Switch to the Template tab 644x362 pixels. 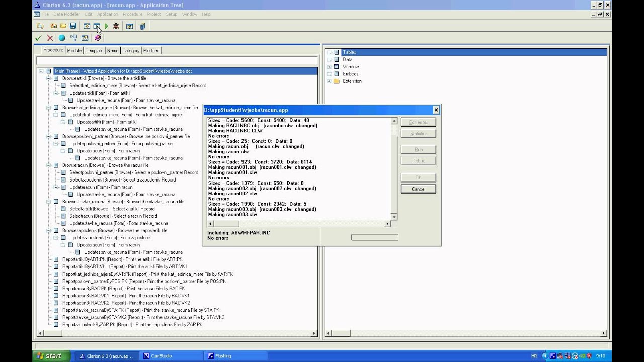(94, 50)
